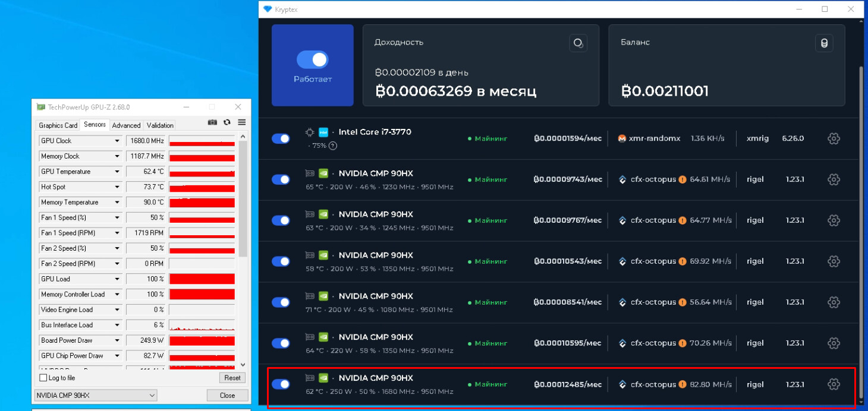Click the icon in the Доходность card
This screenshot has height=411, width=868.
[x=578, y=43]
